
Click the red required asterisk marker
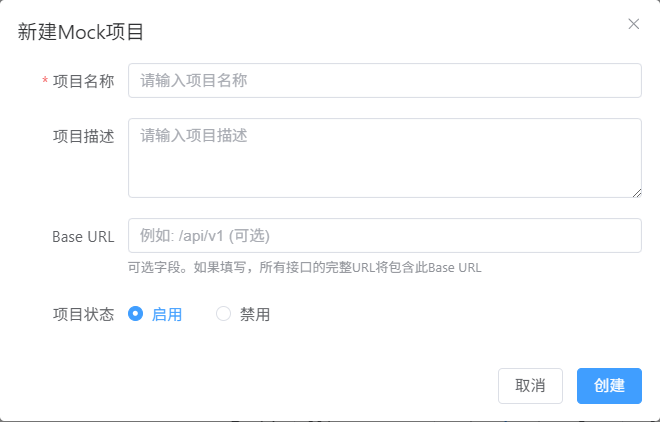45,80
